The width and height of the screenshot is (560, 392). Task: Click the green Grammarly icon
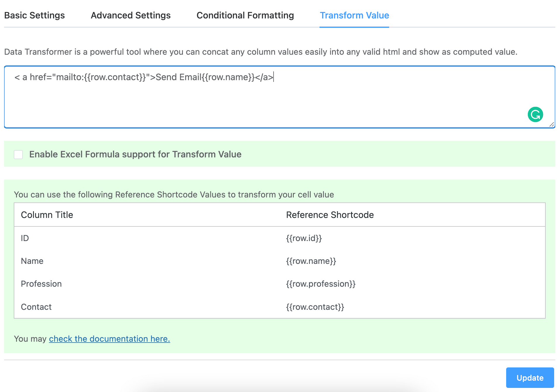(x=535, y=114)
